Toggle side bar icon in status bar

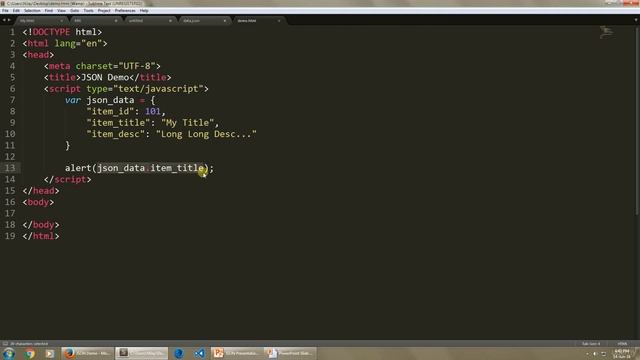coord(5,344)
